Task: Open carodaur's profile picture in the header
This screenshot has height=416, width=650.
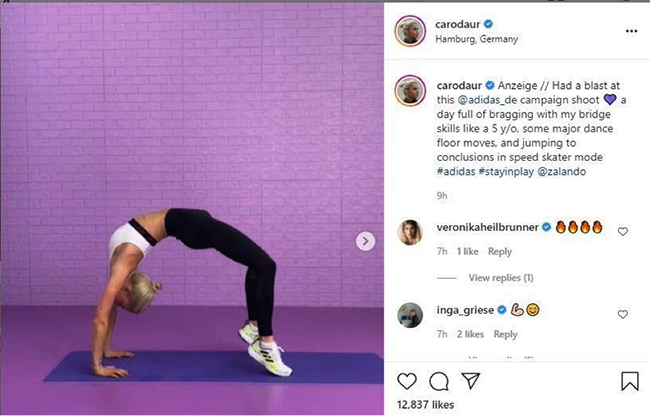Action: [x=410, y=31]
